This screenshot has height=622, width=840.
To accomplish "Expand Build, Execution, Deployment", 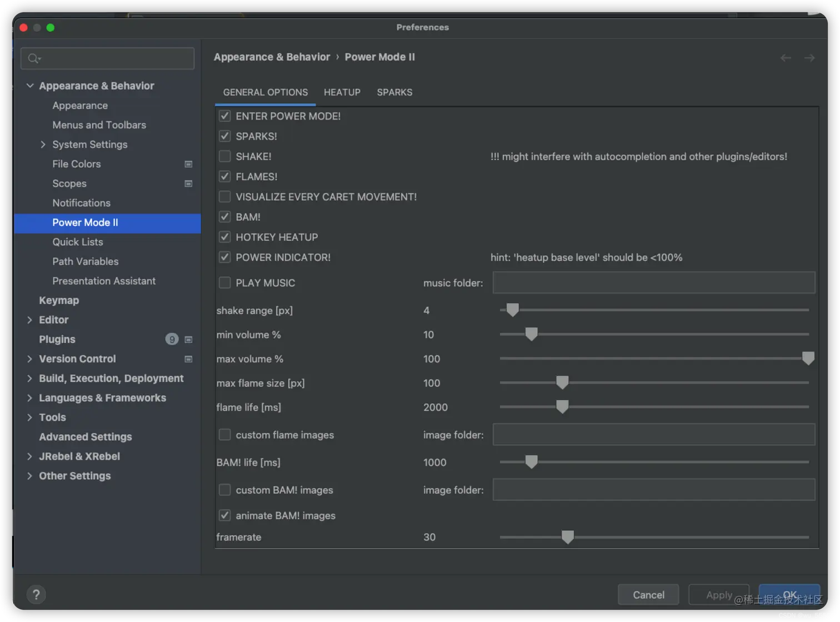I will (x=30, y=379).
